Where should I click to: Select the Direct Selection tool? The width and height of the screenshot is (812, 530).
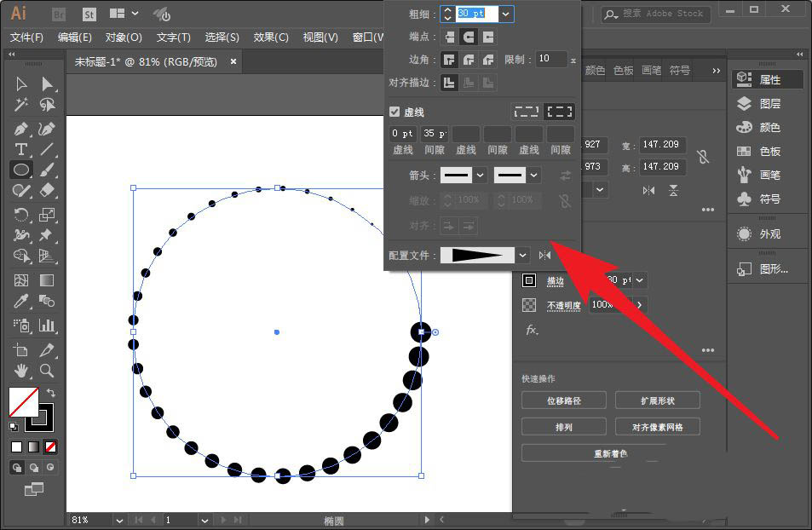point(47,84)
